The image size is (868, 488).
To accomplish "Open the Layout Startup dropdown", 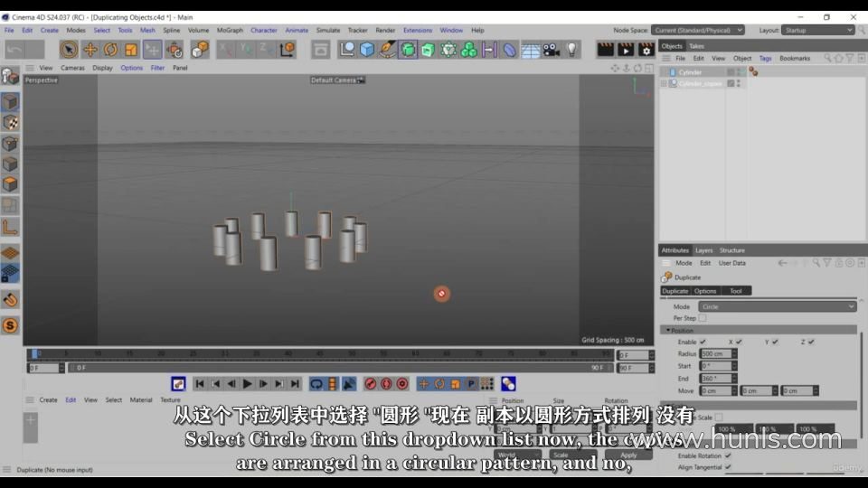I will tap(818, 31).
